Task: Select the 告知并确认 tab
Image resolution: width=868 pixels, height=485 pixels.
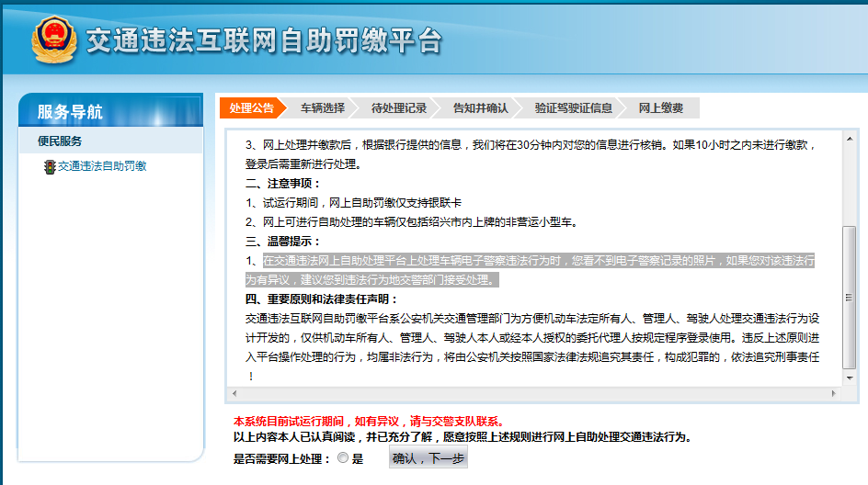Action: coord(480,108)
